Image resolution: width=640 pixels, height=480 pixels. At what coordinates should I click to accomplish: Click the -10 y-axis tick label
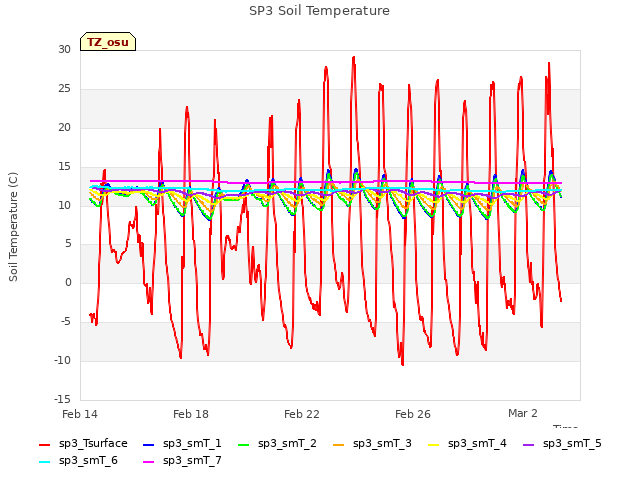[x=62, y=360]
